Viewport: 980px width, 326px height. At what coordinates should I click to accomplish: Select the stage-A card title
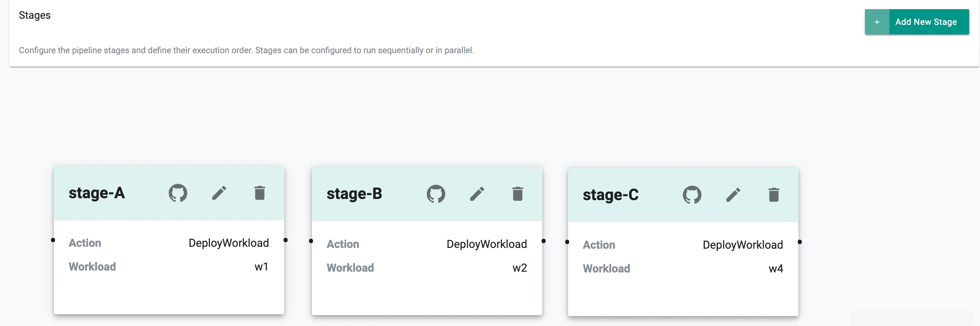click(97, 193)
